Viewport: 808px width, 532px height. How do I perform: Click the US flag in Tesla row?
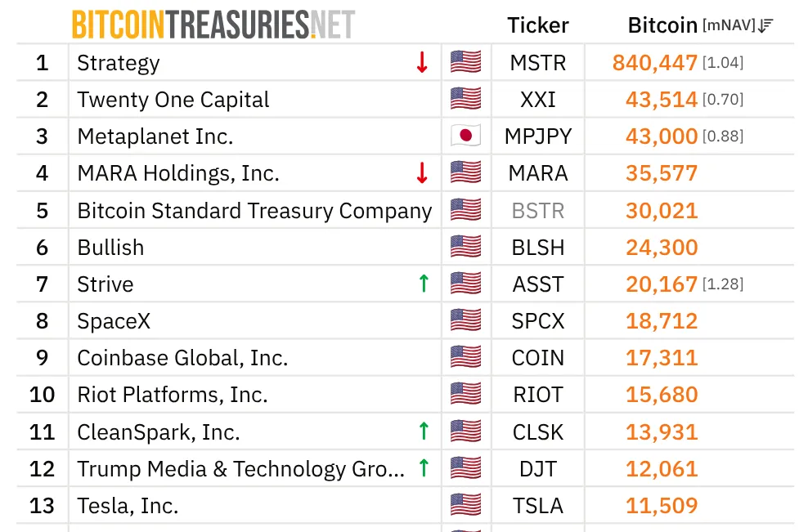(x=466, y=505)
